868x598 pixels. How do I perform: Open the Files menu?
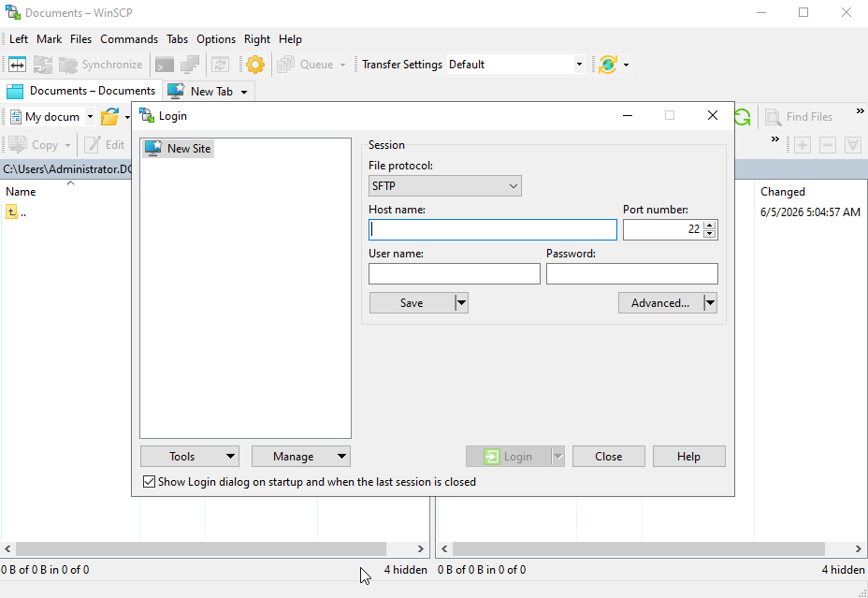(80, 39)
